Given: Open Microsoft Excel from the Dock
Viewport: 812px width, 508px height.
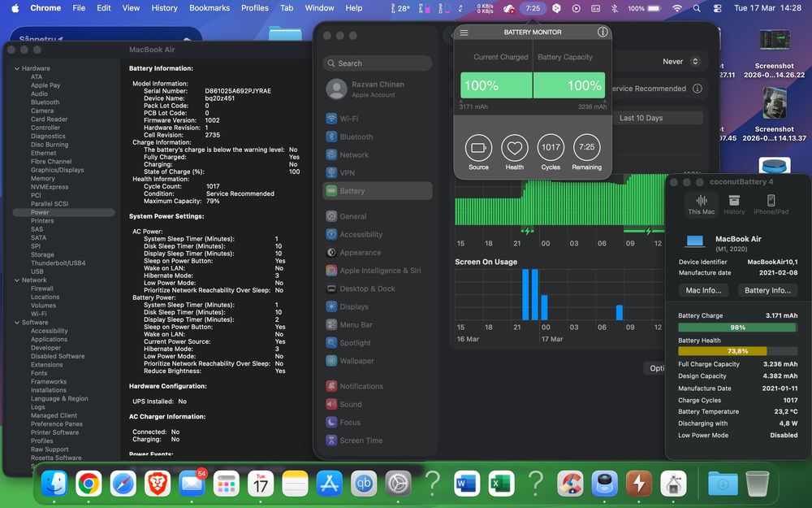Looking at the screenshot, I should tap(501, 484).
